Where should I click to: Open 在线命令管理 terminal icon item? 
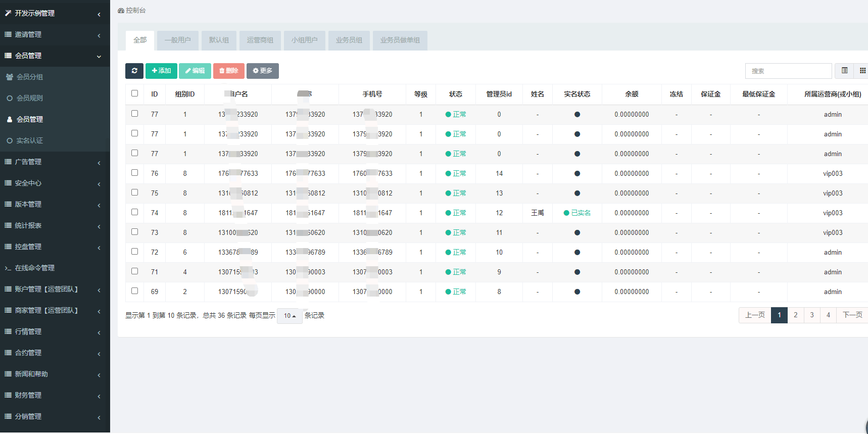click(x=8, y=268)
